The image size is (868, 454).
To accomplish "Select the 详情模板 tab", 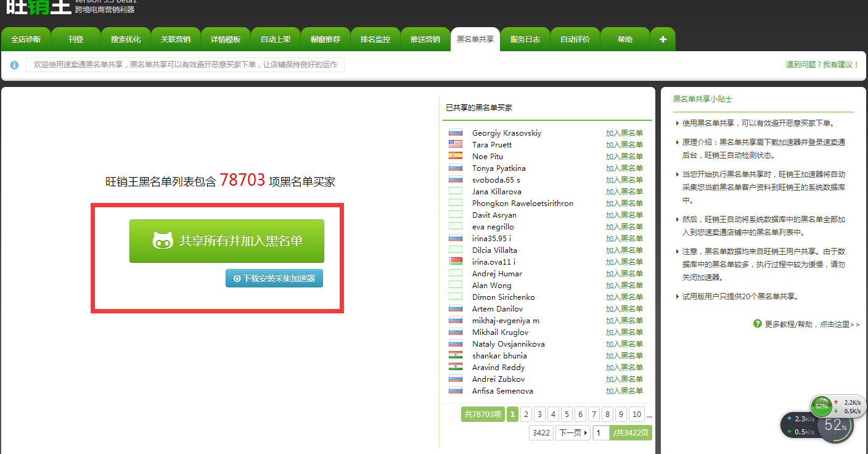I will 226,39.
